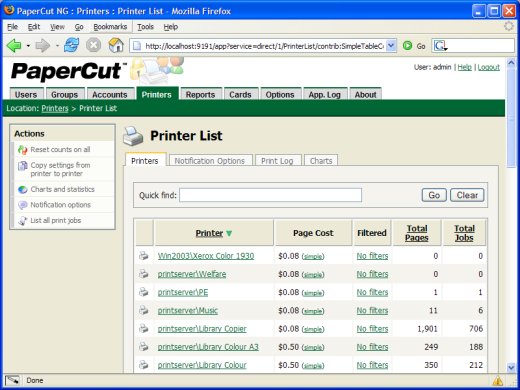Screen dimensions: 520x390
Task: Switch to the Options tab
Action: coord(280,95)
